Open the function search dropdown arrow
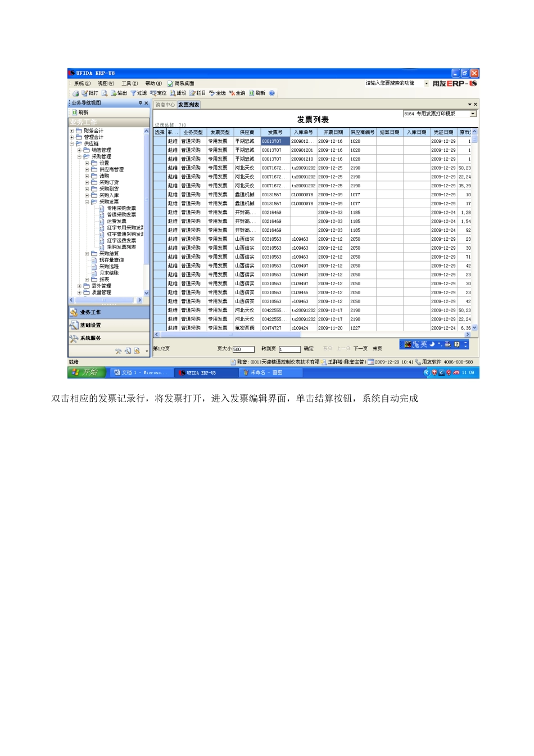 (426, 83)
